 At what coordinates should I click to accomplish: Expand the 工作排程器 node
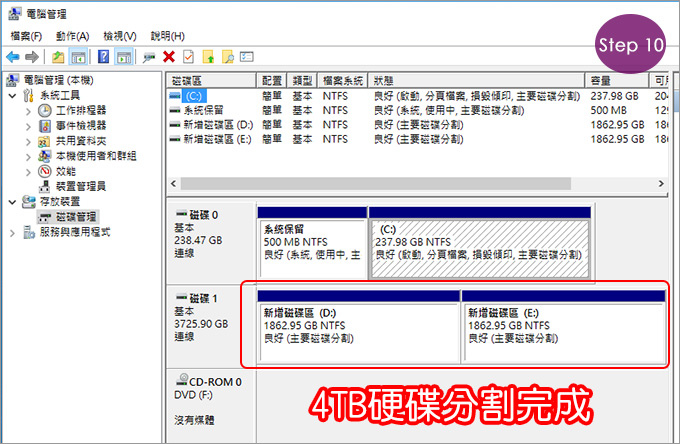pyautogui.click(x=28, y=111)
